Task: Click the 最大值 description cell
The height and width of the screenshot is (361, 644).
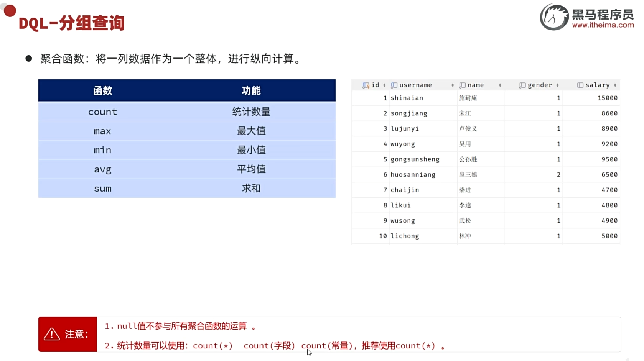Action: click(251, 131)
